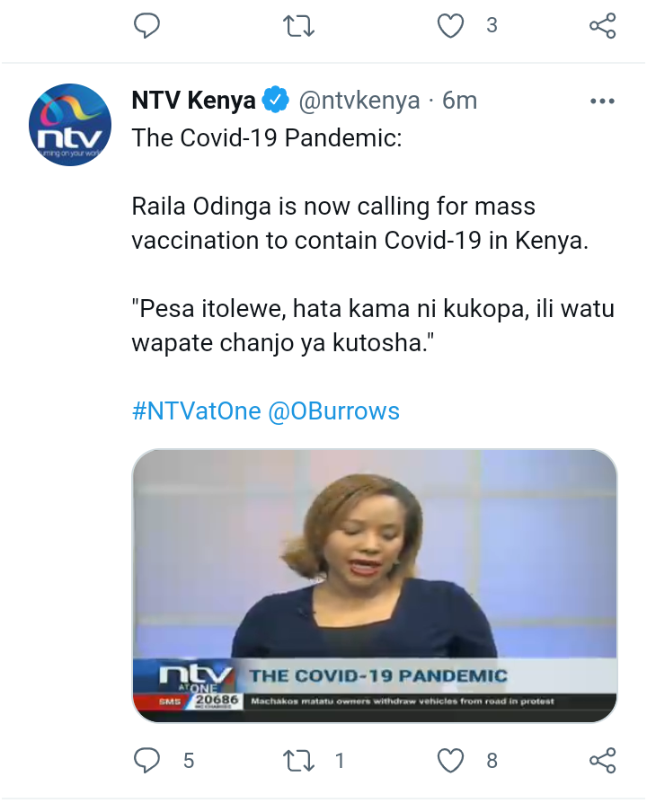Screen dimensions: 647x812
Task: Retweet the previous tweet at top
Action: click(298, 25)
